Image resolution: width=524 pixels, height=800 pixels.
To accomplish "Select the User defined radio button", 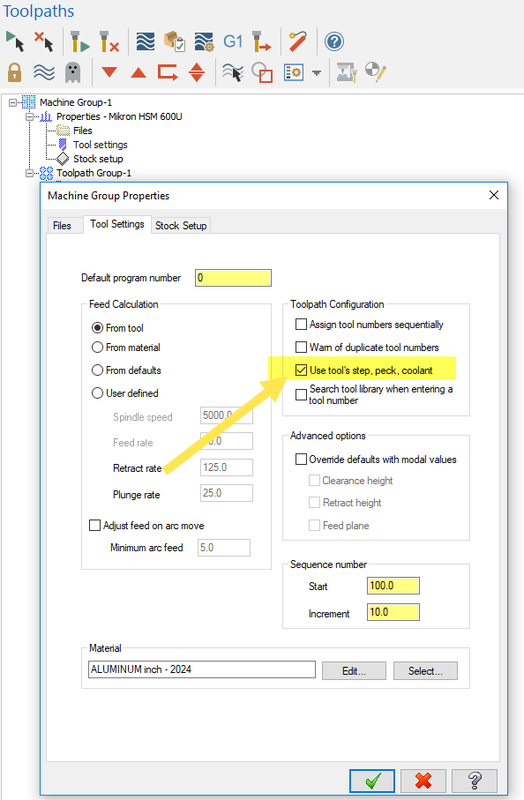I will click(x=97, y=393).
